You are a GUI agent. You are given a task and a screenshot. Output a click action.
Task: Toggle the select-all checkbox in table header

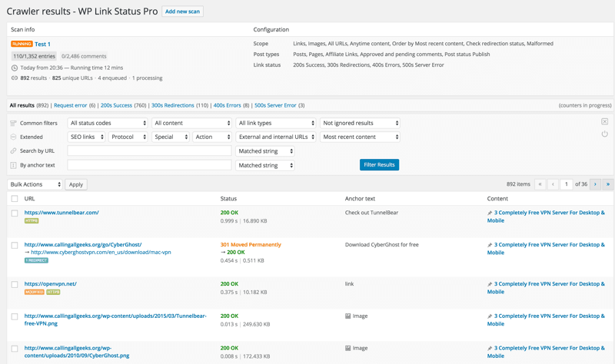coord(15,199)
